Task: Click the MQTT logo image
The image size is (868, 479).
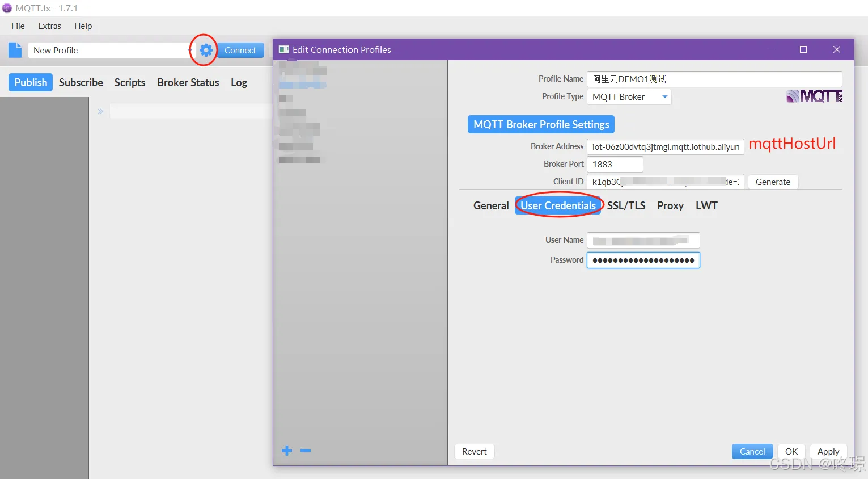Action: [x=814, y=96]
